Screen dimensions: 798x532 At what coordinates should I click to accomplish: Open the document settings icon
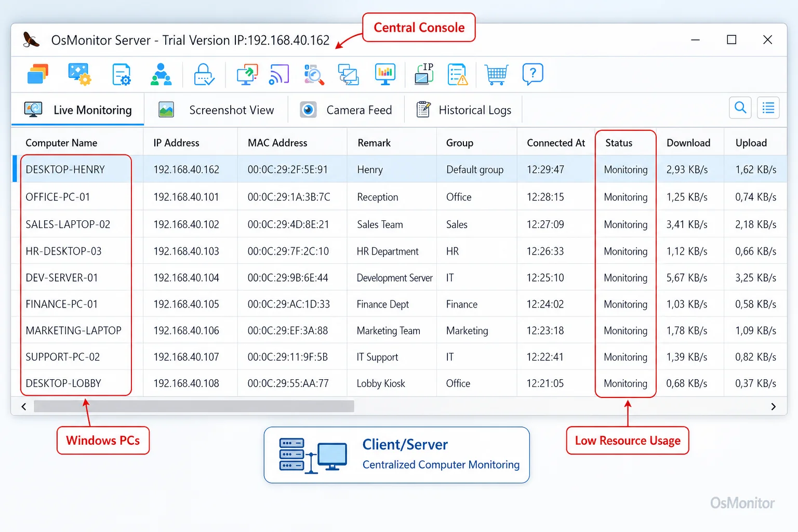(x=122, y=74)
